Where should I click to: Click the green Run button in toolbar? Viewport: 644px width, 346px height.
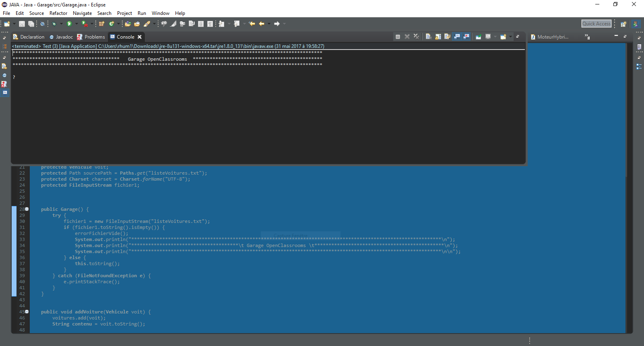coord(69,24)
